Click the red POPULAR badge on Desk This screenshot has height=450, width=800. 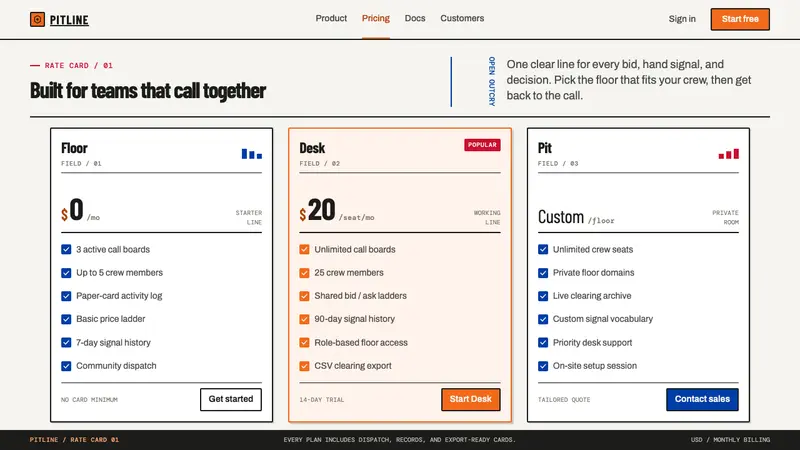pyautogui.click(x=482, y=145)
